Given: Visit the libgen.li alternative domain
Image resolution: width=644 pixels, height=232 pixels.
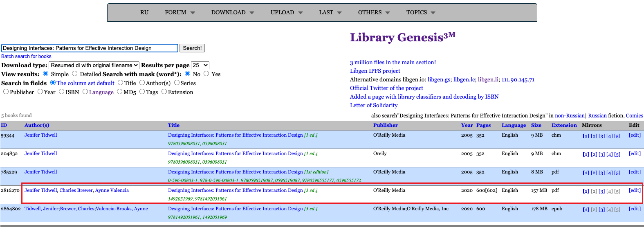Looking at the screenshot, I should pyautogui.click(x=488, y=79).
